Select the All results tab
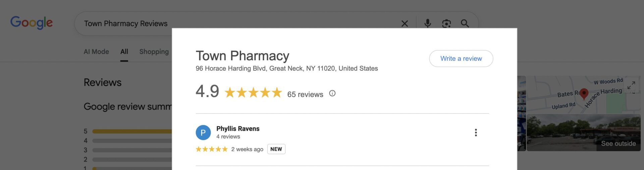This screenshot has height=170, width=644. (x=124, y=52)
